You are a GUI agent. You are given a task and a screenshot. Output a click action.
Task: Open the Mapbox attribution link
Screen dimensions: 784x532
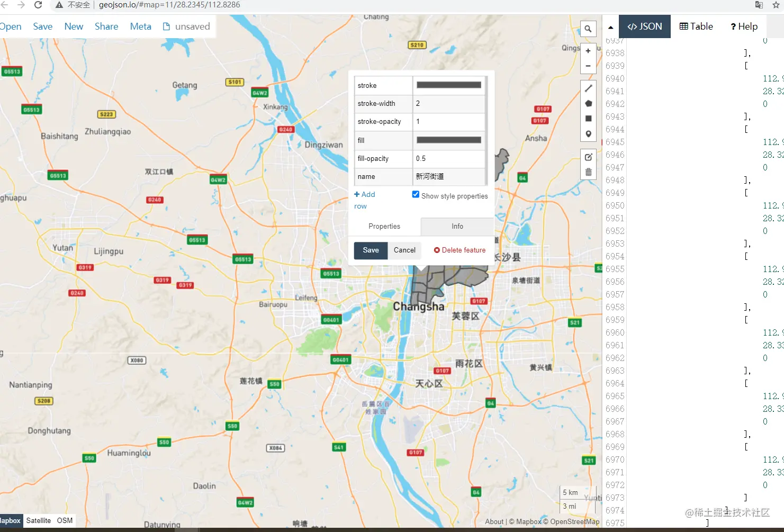[x=526, y=521]
